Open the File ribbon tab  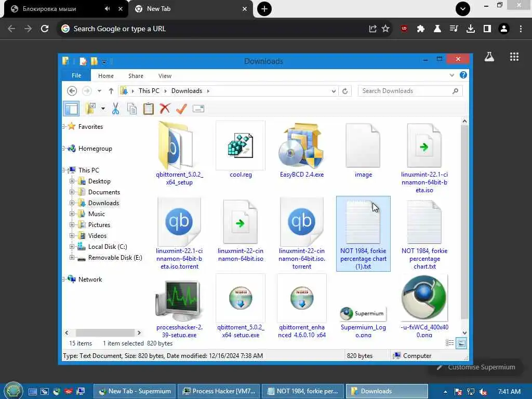(x=76, y=75)
